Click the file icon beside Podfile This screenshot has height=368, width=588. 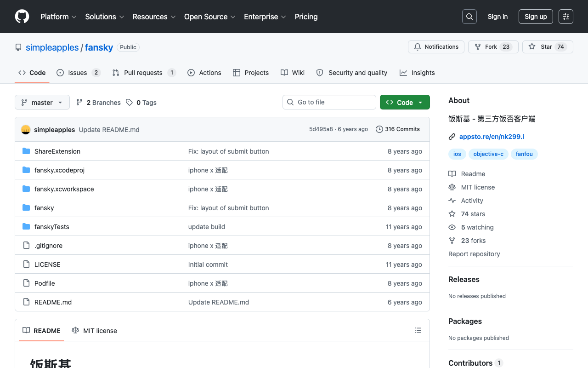click(x=26, y=283)
